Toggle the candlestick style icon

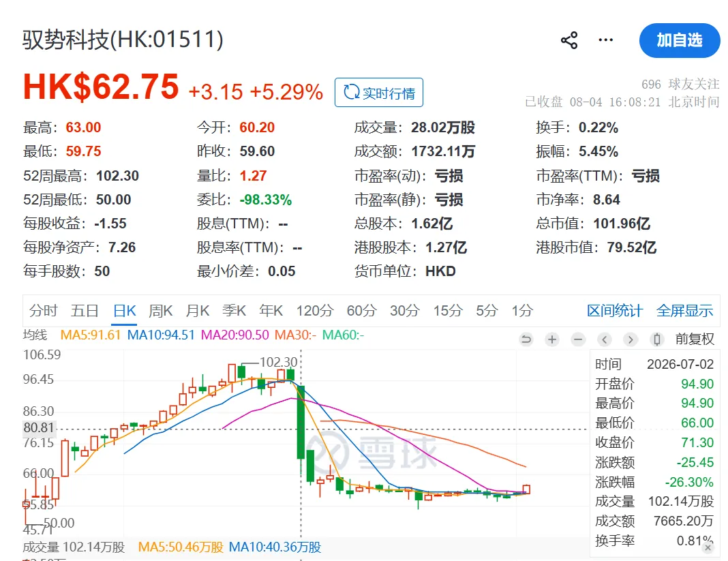(x=656, y=339)
